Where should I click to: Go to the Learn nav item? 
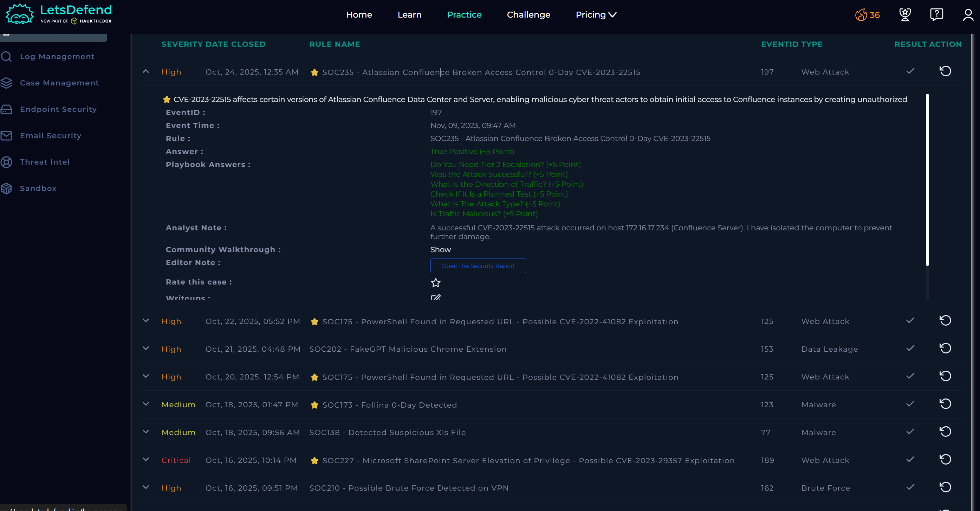pyautogui.click(x=409, y=15)
